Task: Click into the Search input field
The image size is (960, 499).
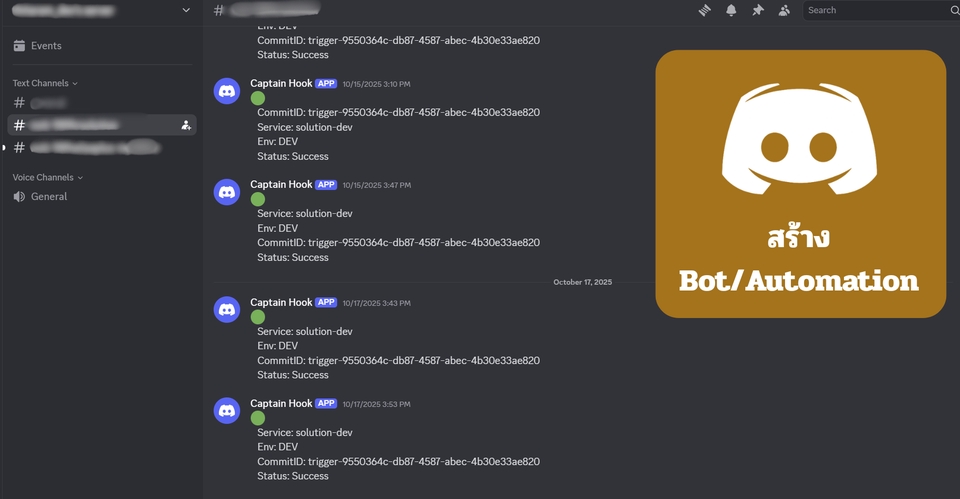Action: [875, 10]
